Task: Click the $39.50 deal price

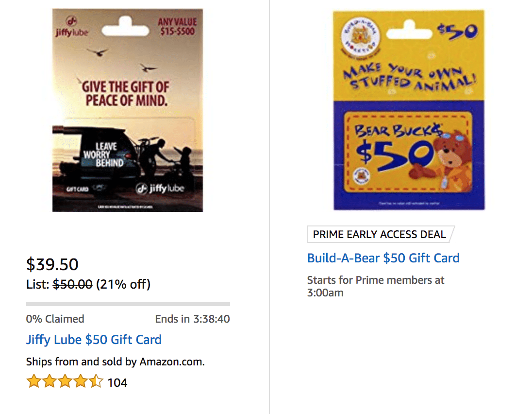Action: [x=52, y=264]
